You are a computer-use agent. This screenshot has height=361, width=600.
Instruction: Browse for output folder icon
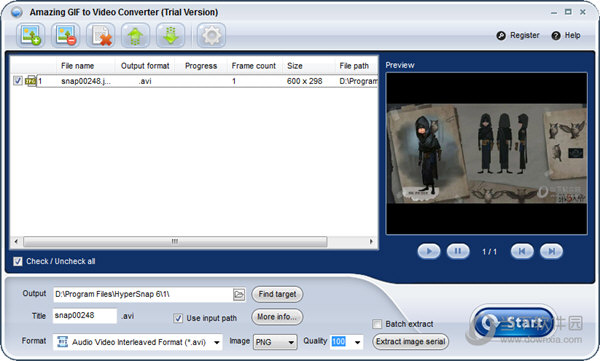point(239,294)
